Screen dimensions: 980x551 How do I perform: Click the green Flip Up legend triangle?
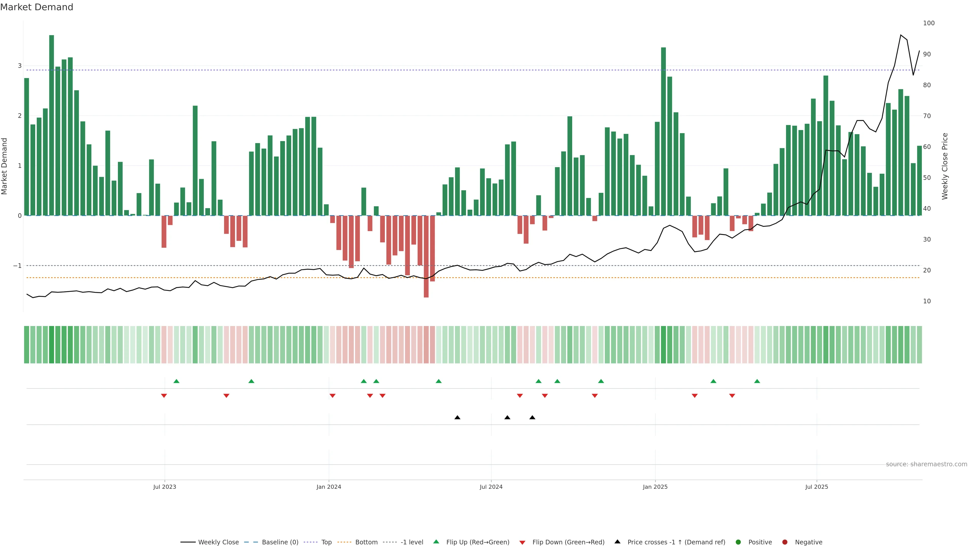pyautogui.click(x=436, y=542)
